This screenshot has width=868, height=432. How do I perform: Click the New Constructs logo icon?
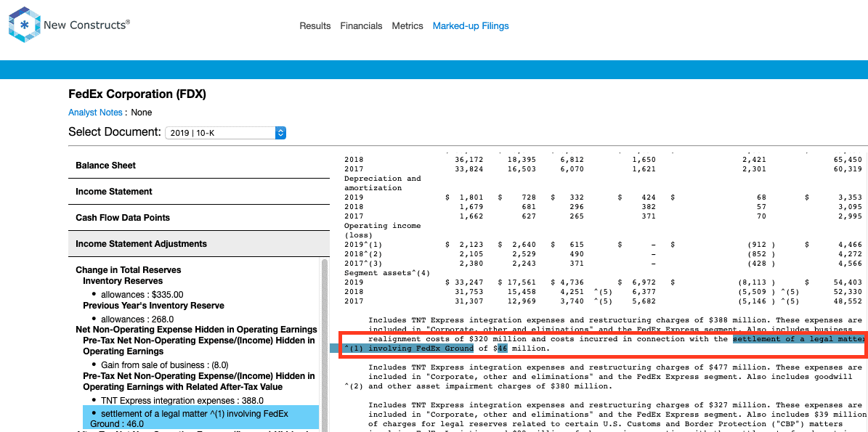[x=25, y=25]
